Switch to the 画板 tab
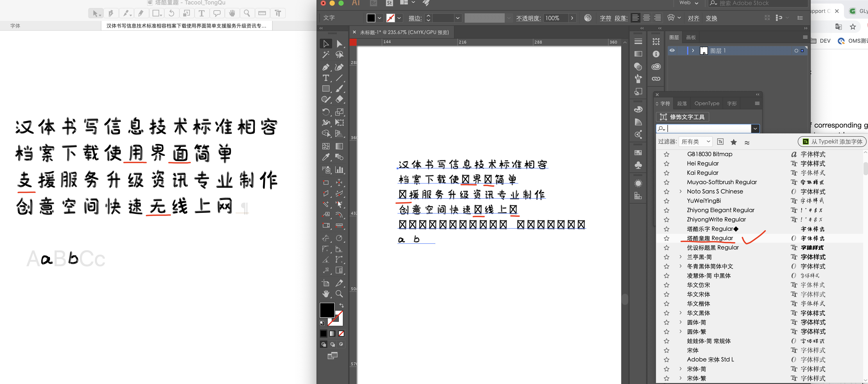Screen dimensions: 868x384 [691, 37]
